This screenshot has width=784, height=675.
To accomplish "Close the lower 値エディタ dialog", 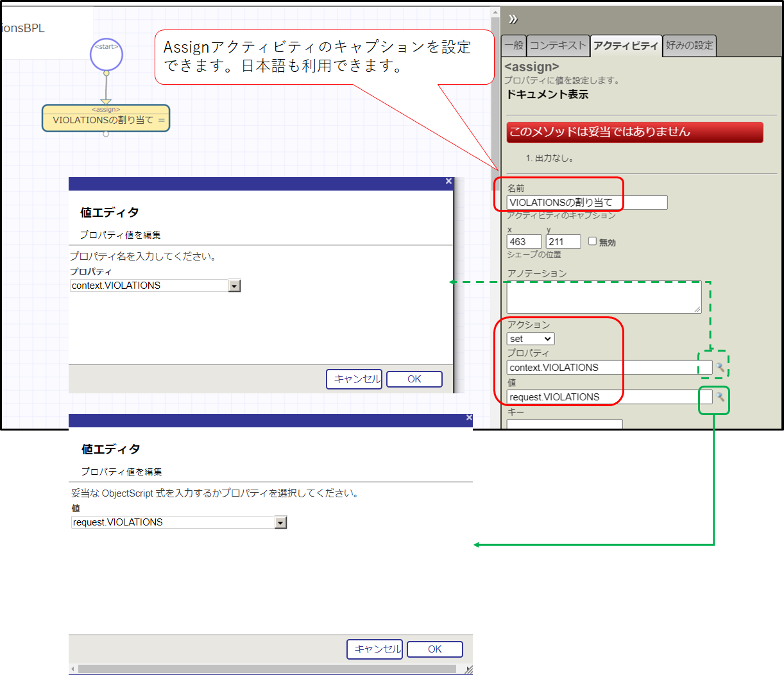I will tap(469, 418).
